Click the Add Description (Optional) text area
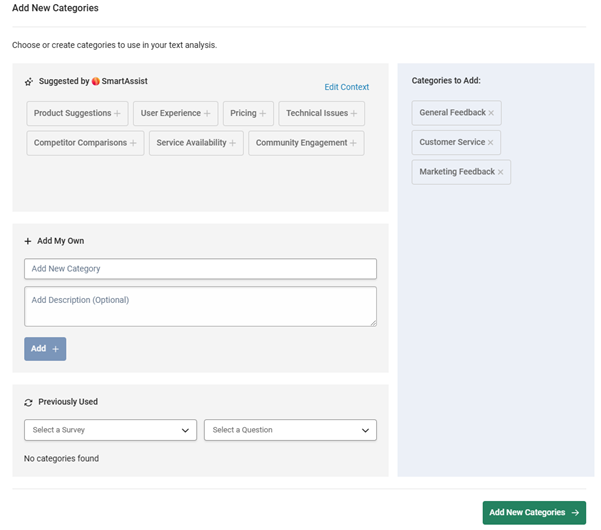The height and width of the screenshot is (530, 601). [200, 307]
